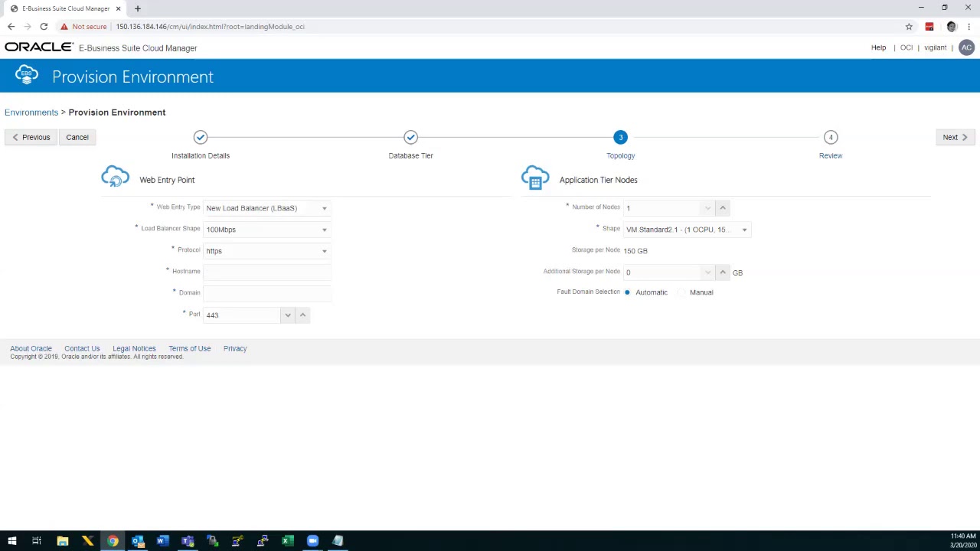The height and width of the screenshot is (551, 980).
Task: Go to Database Tier step label
Action: coord(410,155)
